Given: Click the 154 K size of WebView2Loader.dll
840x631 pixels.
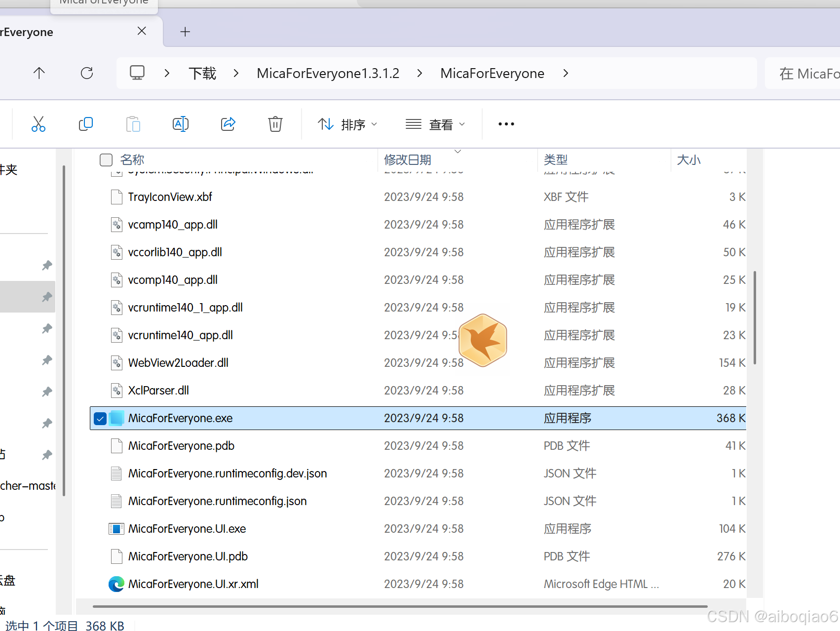Looking at the screenshot, I should 732,363.
